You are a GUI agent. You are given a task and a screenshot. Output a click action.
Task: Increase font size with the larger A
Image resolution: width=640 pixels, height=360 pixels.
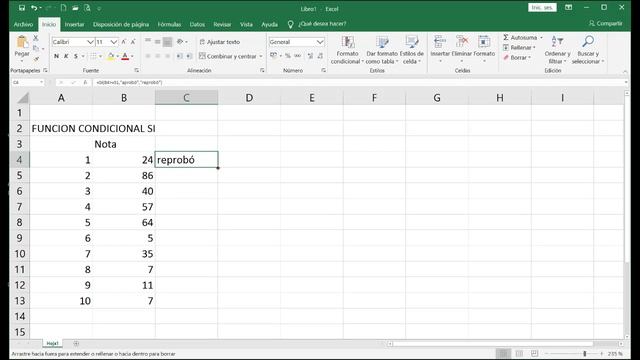124,42
